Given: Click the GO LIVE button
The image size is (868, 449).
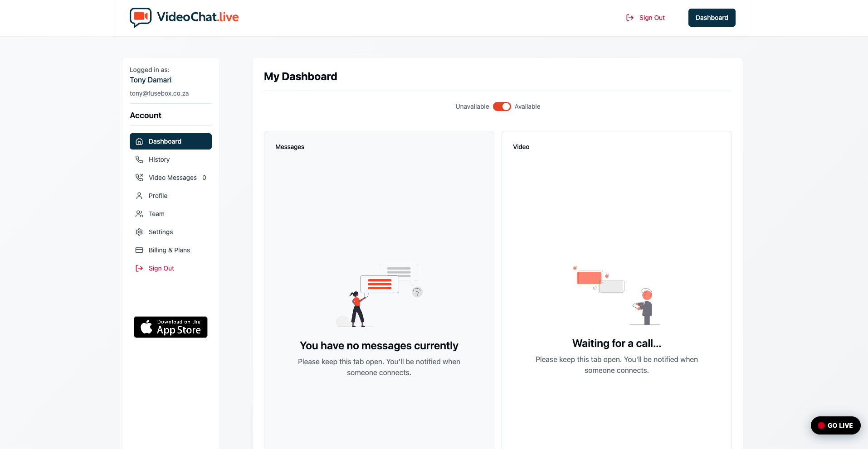Looking at the screenshot, I should pos(835,425).
